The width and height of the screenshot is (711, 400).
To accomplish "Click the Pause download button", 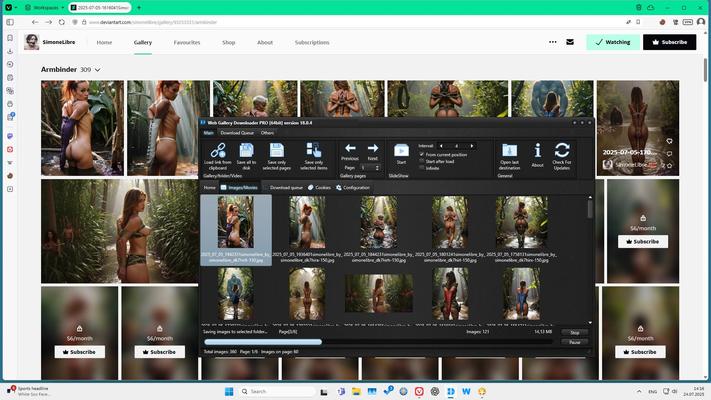I will pos(575,342).
